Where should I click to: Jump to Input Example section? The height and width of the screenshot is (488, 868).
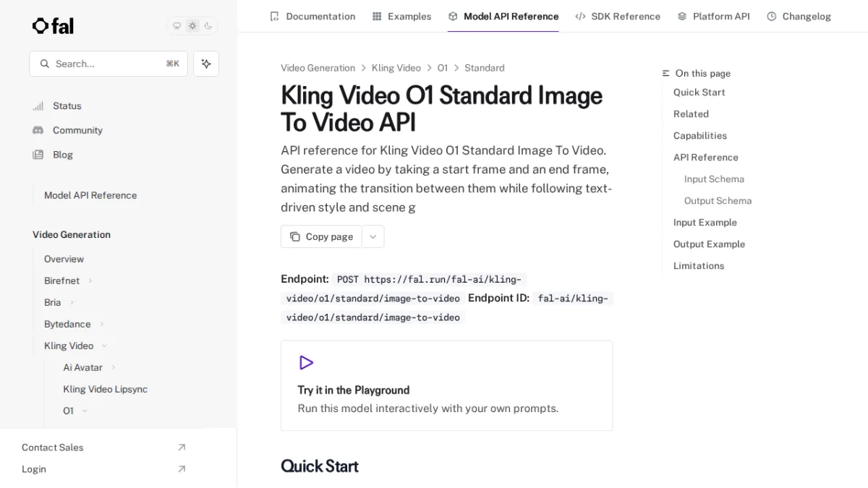point(705,223)
